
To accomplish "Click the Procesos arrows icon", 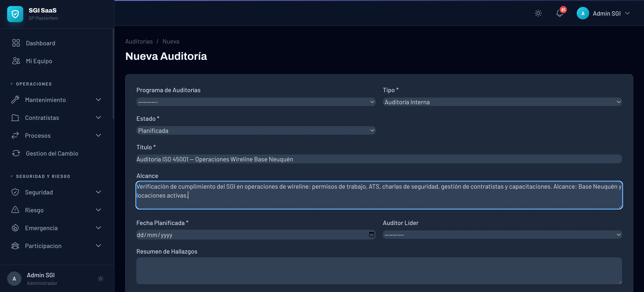I will tap(15, 136).
